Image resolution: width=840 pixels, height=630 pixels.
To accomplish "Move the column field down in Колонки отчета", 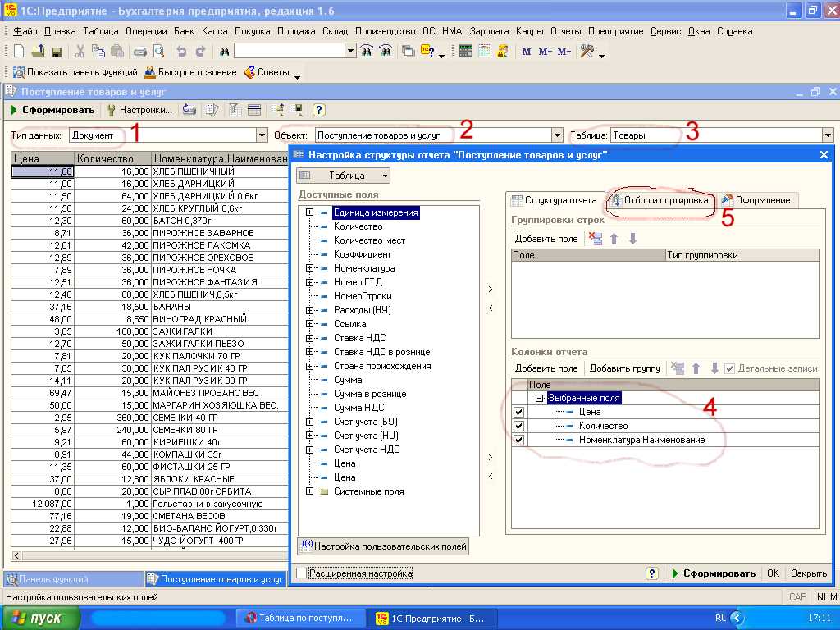I will pos(714,368).
